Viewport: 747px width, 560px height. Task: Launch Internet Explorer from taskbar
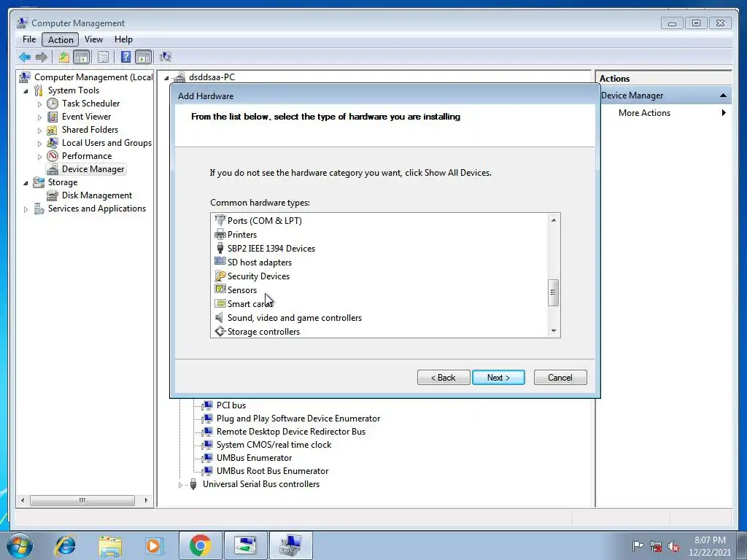65,545
